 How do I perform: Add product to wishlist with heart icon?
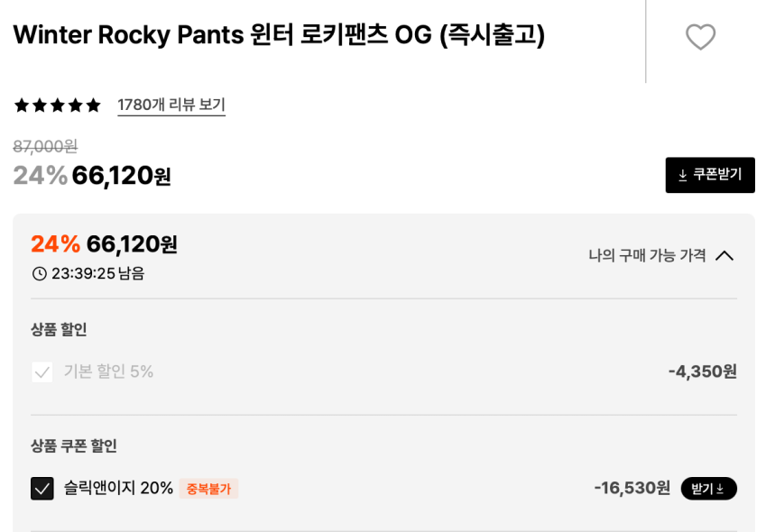point(700,37)
